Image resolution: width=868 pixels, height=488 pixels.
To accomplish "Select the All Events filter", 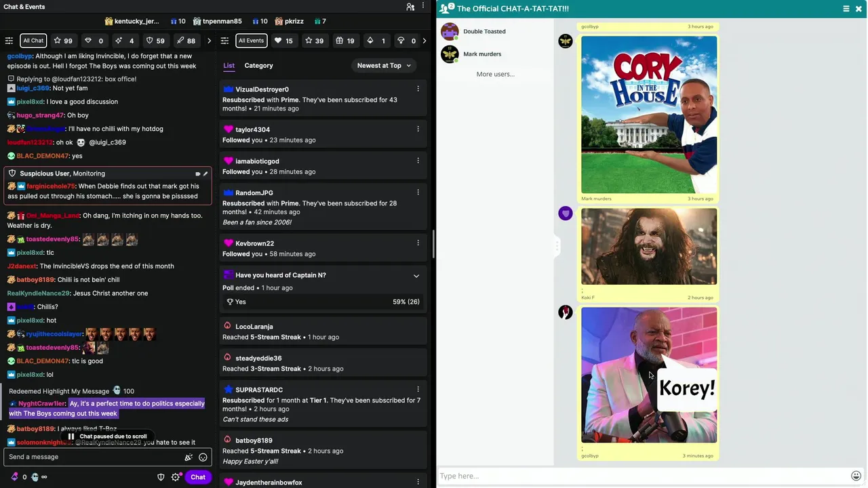I will pyautogui.click(x=251, y=41).
